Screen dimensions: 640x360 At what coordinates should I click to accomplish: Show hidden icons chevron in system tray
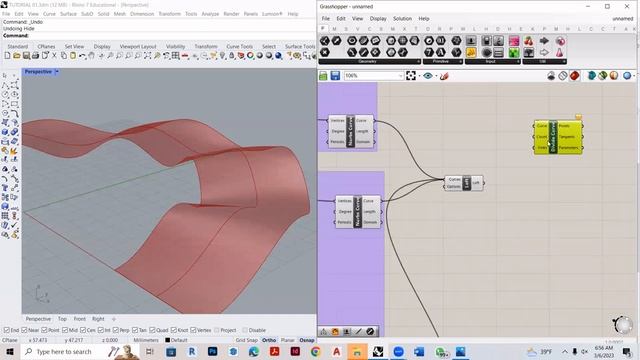565,351
